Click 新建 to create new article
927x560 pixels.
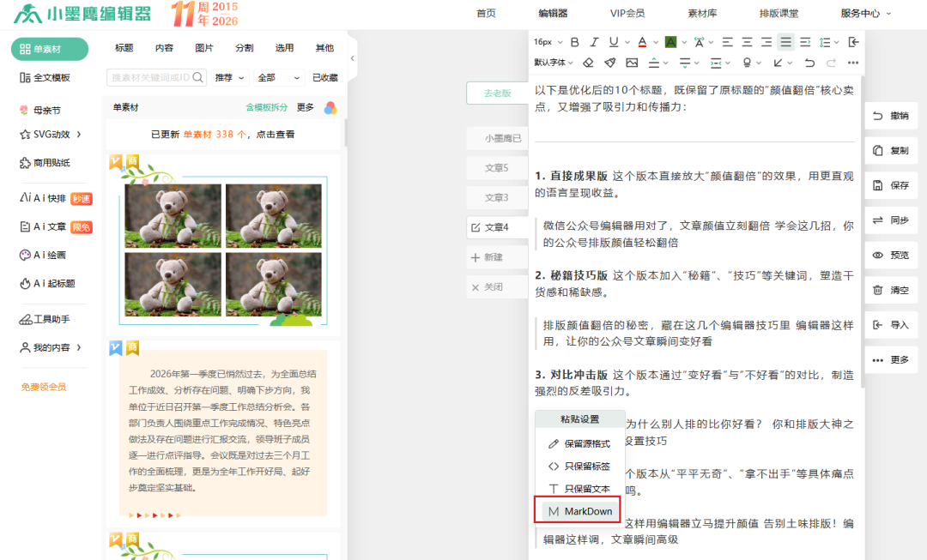(497, 257)
